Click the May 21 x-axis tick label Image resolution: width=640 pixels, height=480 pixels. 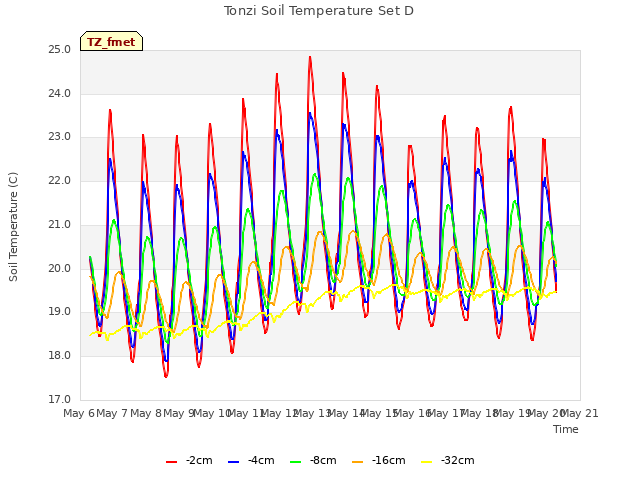point(580,413)
